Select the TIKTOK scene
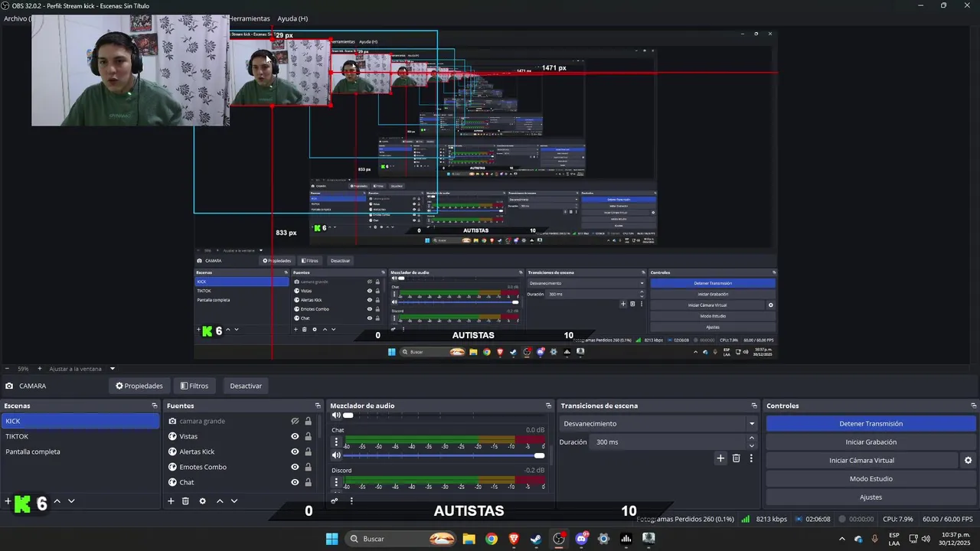The image size is (980, 551). tap(80, 436)
